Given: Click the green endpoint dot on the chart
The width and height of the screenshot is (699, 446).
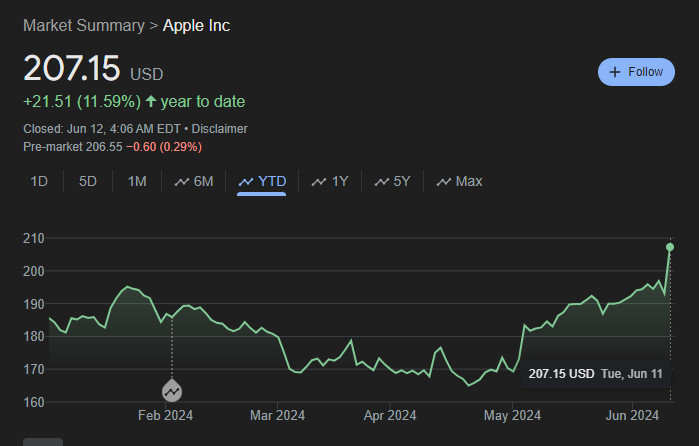Looking at the screenshot, I should pos(670,247).
